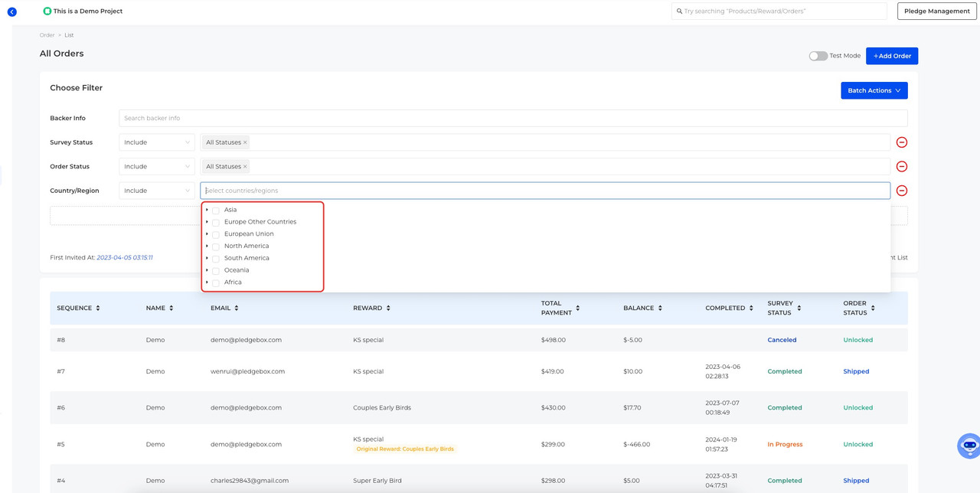This screenshot has width=980, height=493.
Task: Remove All Statuses tag in Survey Status
Action: click(x=245, y=142)
